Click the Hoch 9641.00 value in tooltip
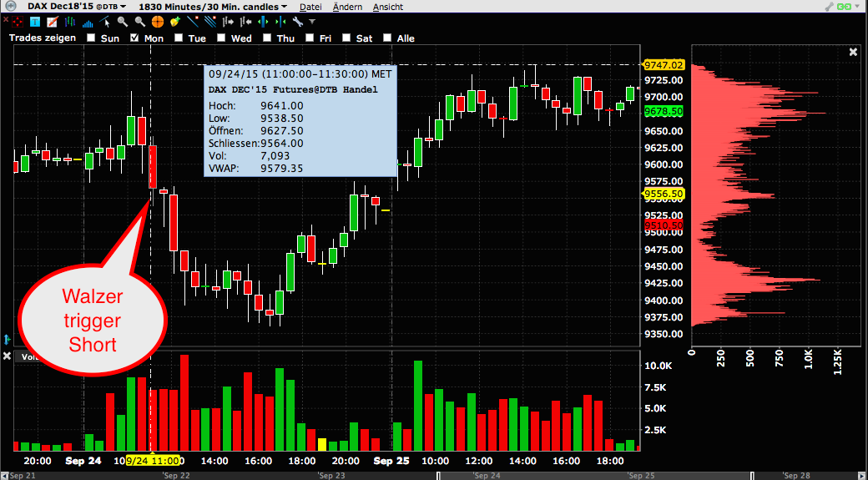This screenshot has width=868, height=480. click(282, 106)
